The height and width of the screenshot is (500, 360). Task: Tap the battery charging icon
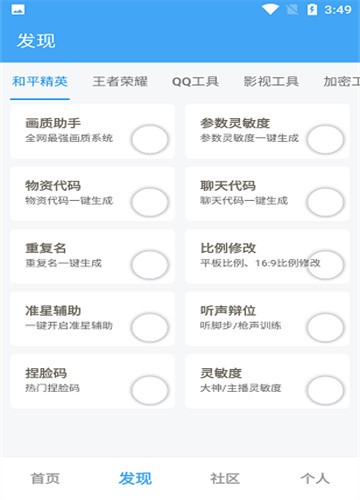[x=312, y=9]
